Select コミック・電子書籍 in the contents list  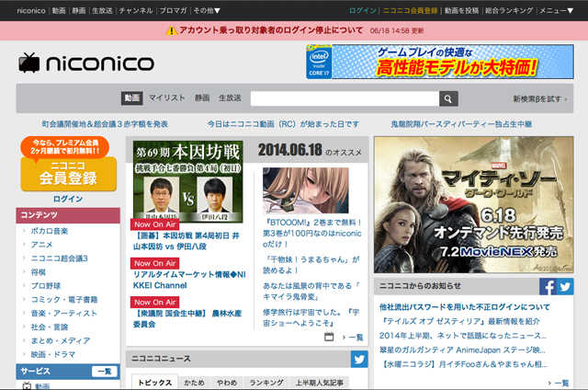pyautogui.click(x=64, y=300)
